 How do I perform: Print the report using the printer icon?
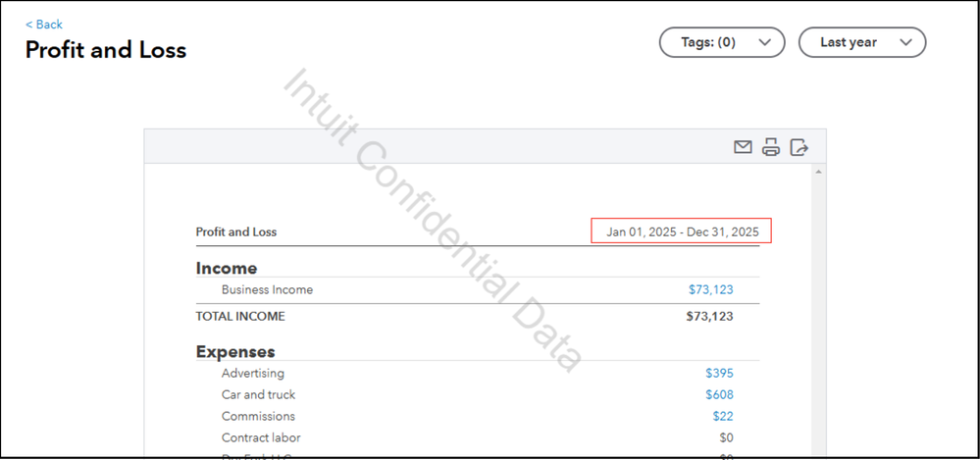(x=771, y=148)
